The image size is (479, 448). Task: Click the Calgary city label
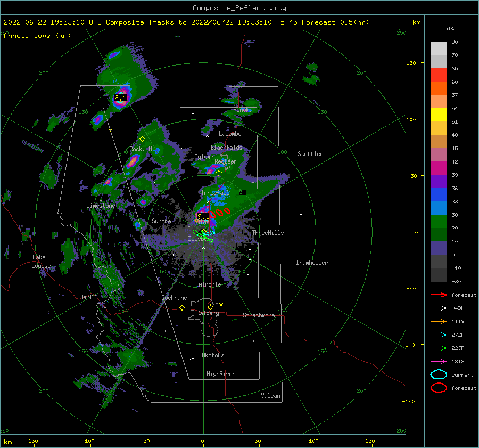tap(208, 313)
